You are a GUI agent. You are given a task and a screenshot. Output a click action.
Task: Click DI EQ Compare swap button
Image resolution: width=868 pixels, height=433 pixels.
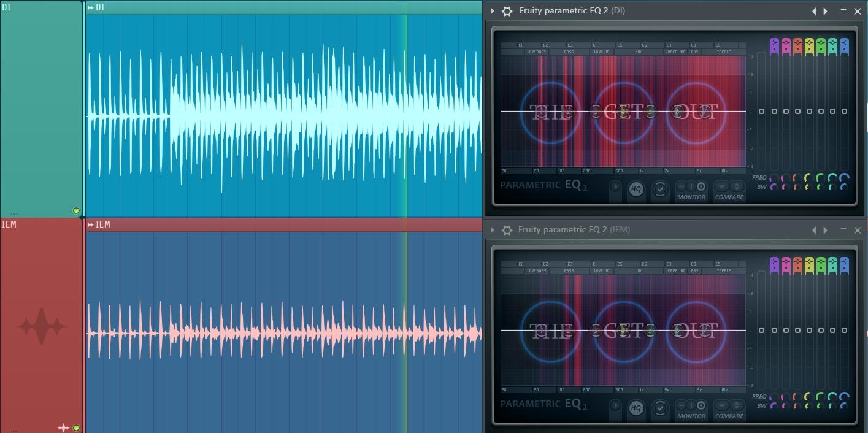pos(736,186)
